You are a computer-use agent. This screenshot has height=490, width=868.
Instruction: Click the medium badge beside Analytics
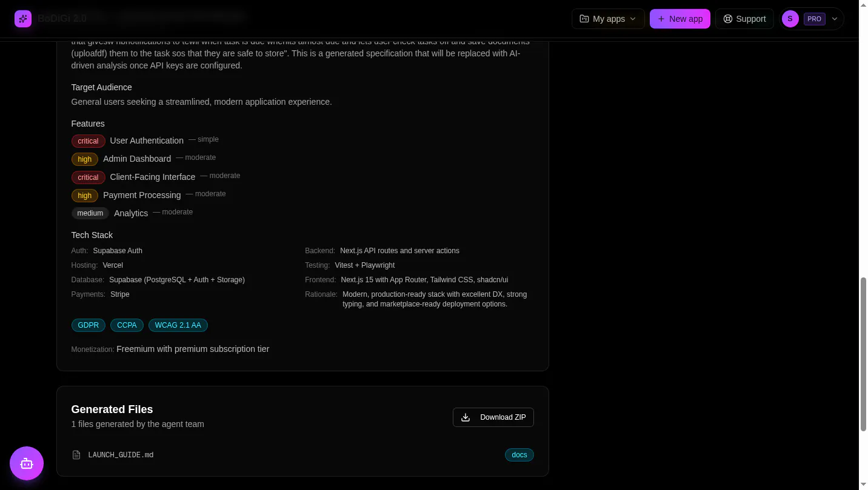pyautogui.click(x=90, y=213)
